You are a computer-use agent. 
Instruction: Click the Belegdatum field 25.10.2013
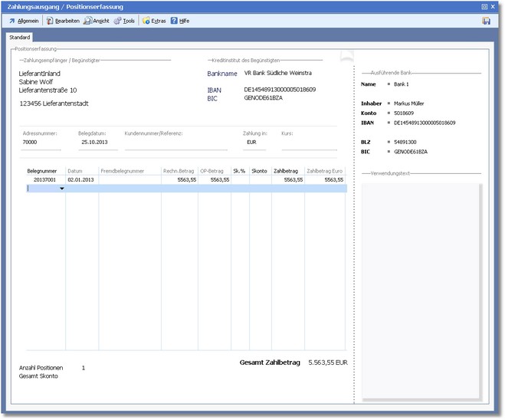pyautogui.click(x=96, y=143)
